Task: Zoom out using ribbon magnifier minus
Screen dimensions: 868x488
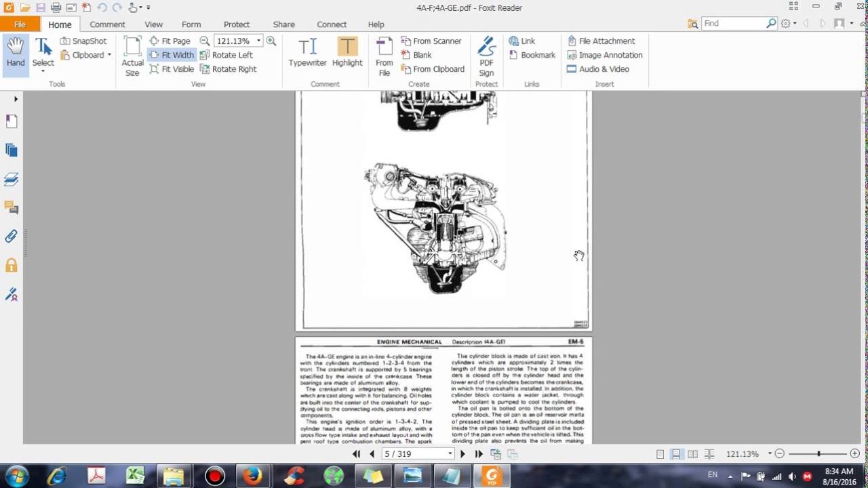Action: point(204,41)
